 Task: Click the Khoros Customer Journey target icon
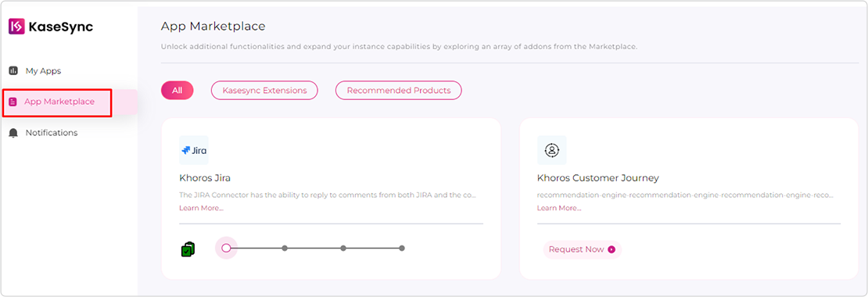551,150
